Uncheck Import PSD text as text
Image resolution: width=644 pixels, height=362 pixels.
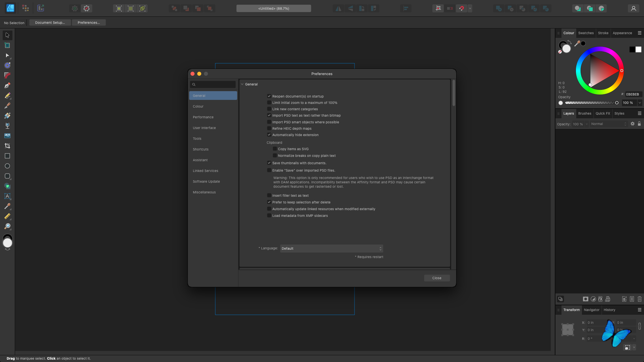(x=269, y=115)
